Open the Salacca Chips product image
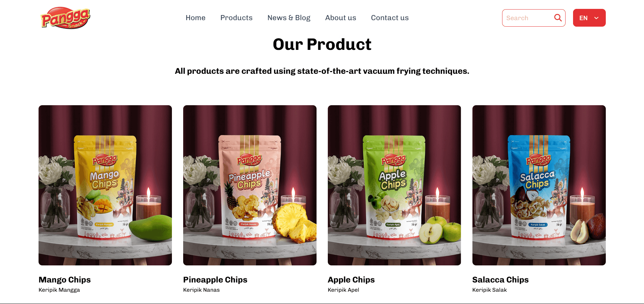The width and height of the screenshot is (644, 304). tap(539, 185)
